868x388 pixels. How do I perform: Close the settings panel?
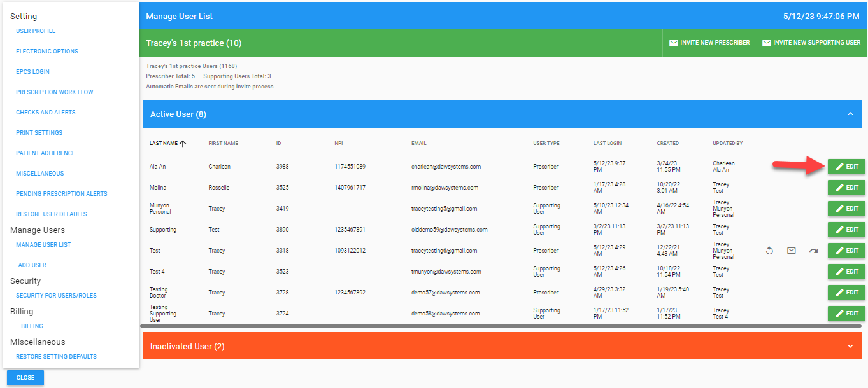click(25, 378)
